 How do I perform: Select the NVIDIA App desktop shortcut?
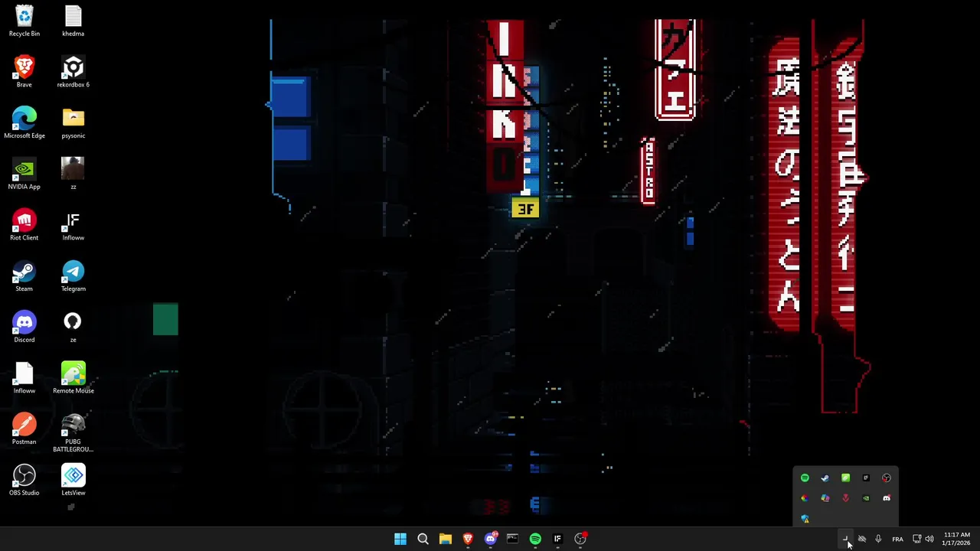pyautogui.click(x=24, y=174)
